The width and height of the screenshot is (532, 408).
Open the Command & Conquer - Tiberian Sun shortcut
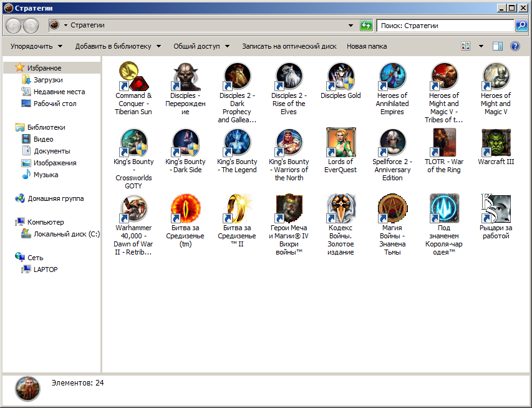tap(133, 76)
